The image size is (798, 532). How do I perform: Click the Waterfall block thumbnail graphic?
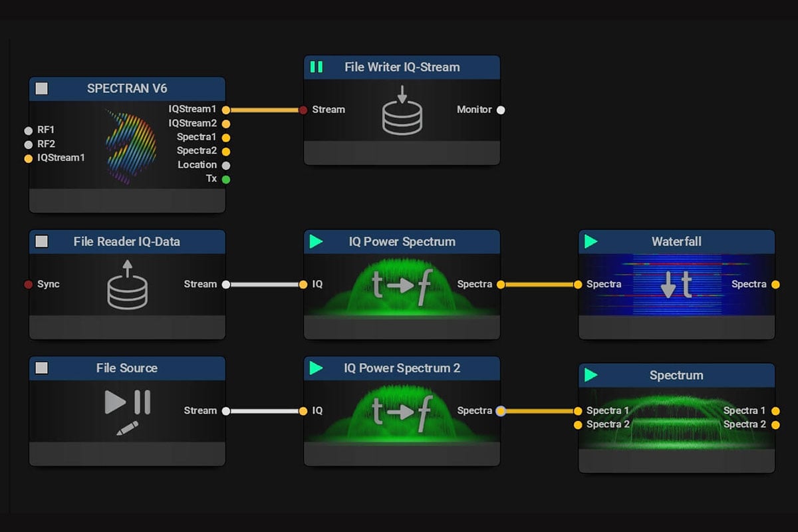pyautogui.click(x=676, y=286)
